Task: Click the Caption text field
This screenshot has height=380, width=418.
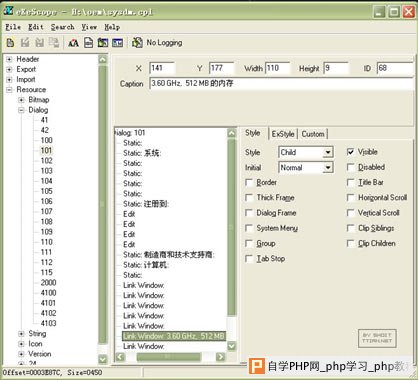Action: coord(281,83)
